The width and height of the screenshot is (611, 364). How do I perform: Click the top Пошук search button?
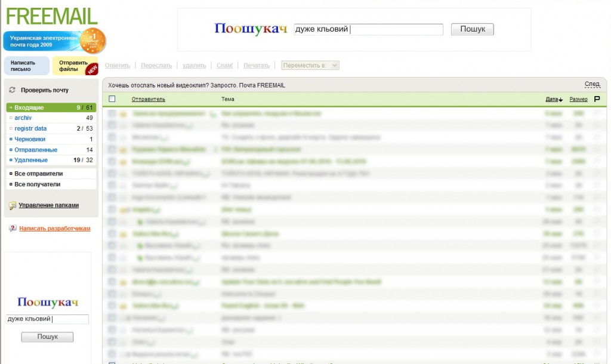pos(473,29)
